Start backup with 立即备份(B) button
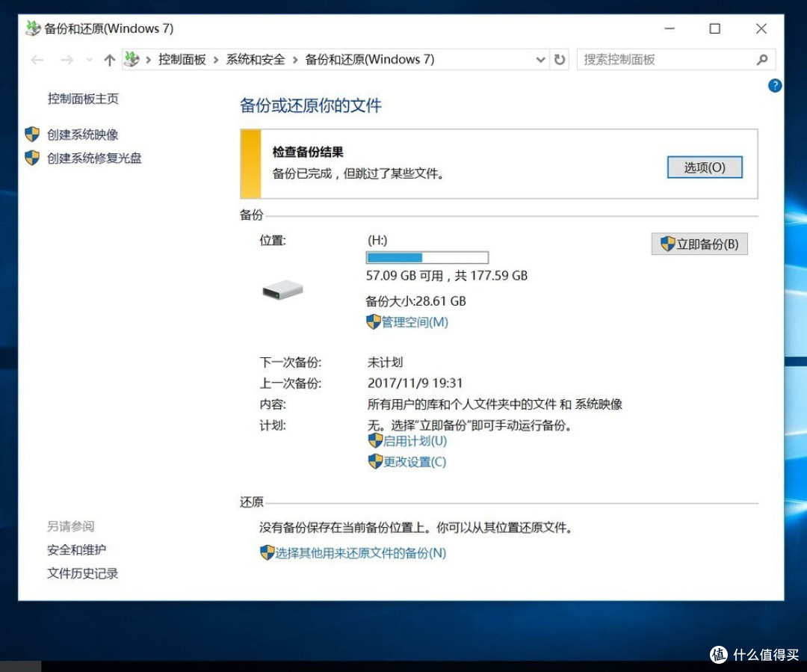Screen dimensions: 807x672 click(x=699, y=244)
